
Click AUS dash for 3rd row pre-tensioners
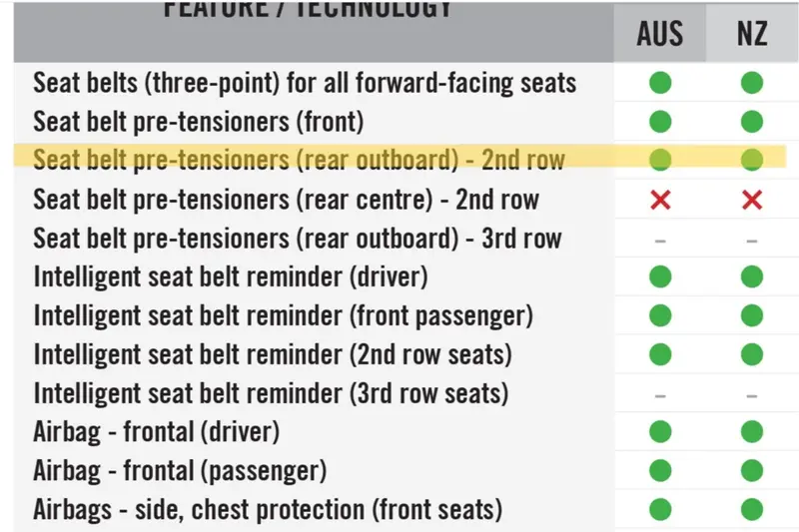660,241
